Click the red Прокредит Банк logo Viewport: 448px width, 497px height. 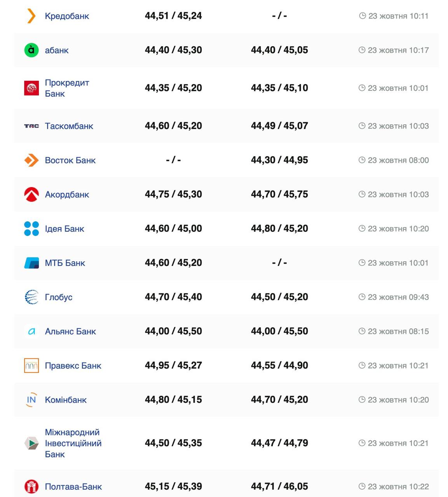(31, 88)
